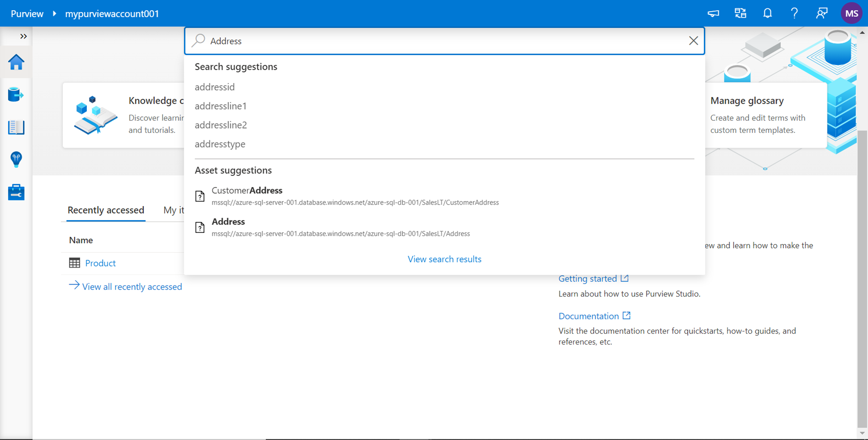This screenshot has width=868, height=440.
Task: Switch to the Recently accessed tab
Action: [106, 210]
